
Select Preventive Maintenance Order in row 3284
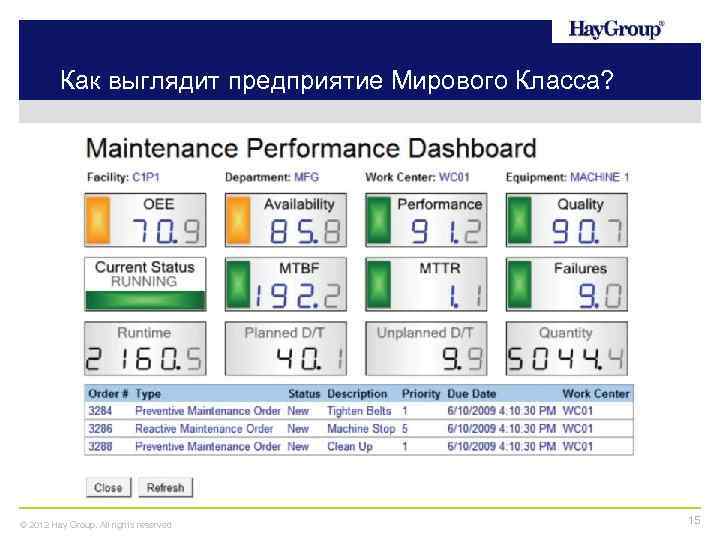point(208,411)
